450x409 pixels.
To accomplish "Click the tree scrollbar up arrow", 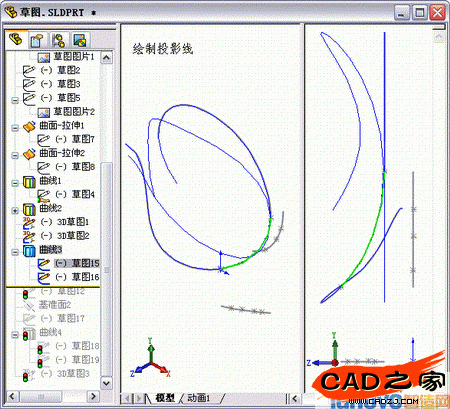I will (x=106, y=57).
